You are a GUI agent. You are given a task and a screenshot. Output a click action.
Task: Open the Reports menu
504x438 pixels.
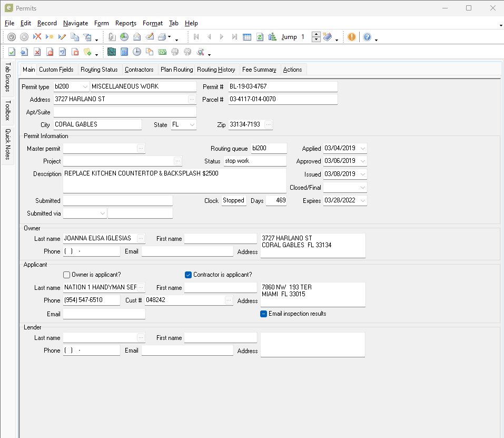click(x=125, y=23)
